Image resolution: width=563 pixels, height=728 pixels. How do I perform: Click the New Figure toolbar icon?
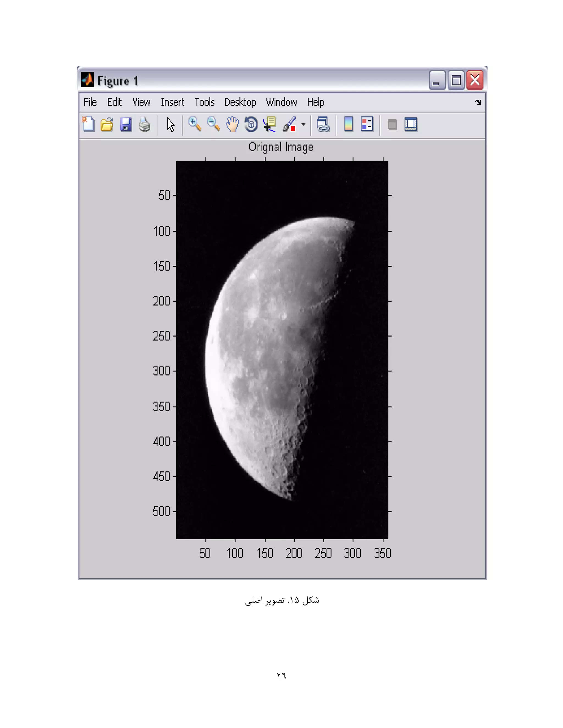(x=89, y=125)
